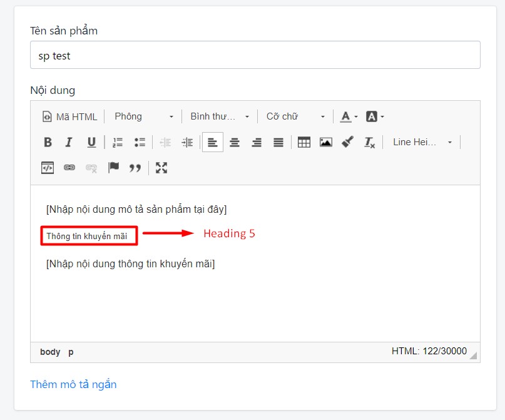This screenshot has height=420, width=505.
Task: Toggle italic formatting
Action: click(69, 142)
